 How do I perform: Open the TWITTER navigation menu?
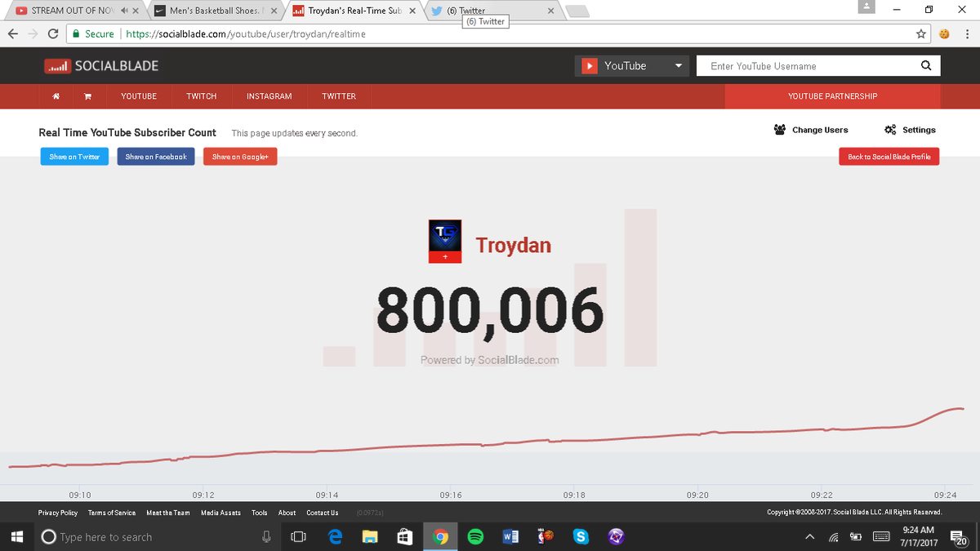click(x=339, y=96)
